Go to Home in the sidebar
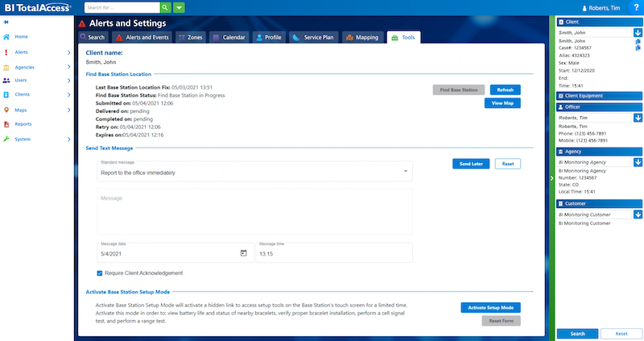The image size is (644, 341). point(21,37)
